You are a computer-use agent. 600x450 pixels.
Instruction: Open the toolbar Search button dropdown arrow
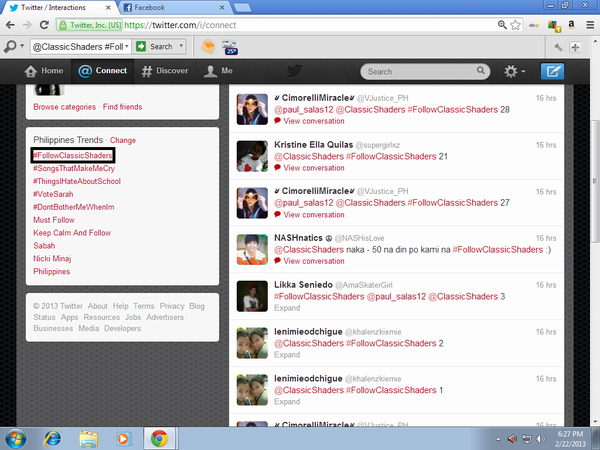181,46
